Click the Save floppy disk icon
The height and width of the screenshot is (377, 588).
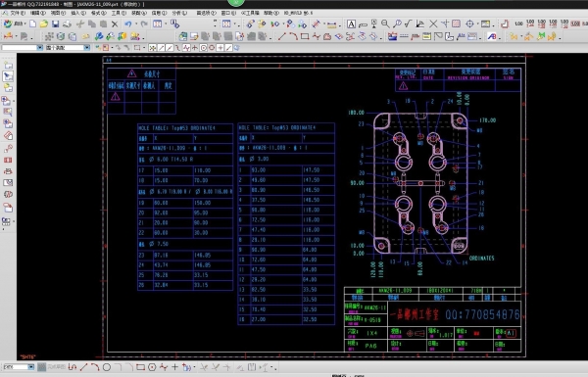(56, 24)
